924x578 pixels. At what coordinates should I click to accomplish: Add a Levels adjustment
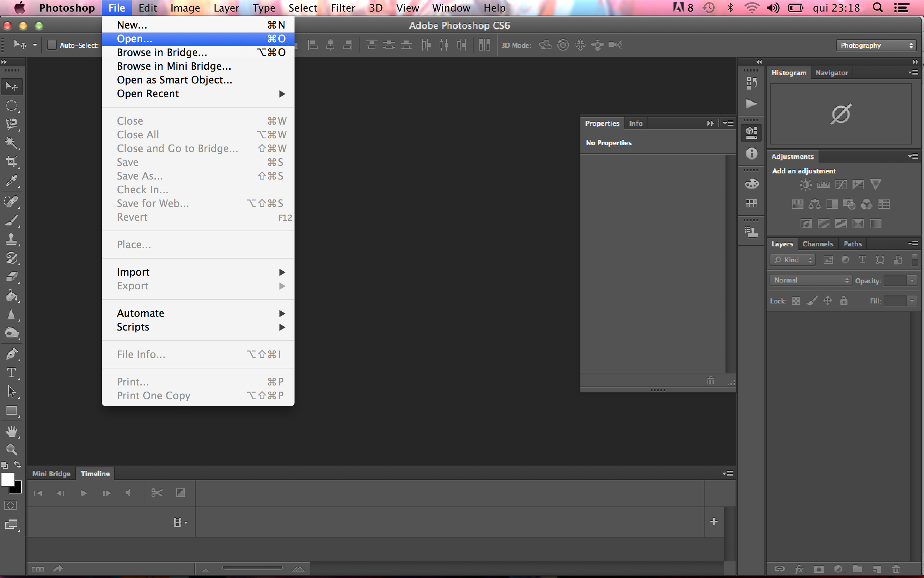point(823,185)
